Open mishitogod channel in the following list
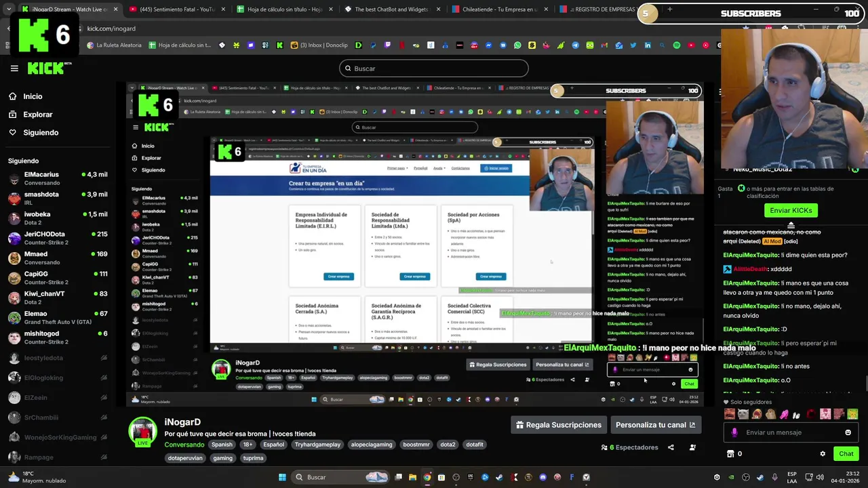The width and height of the screenshot is (868, 488). coord(58,338)
